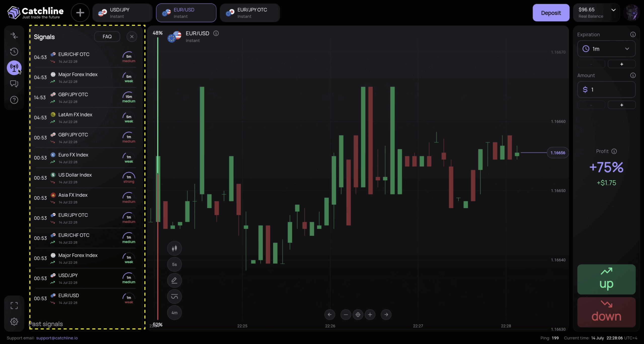Viewport: 644px width, 344px height.
Task: Open the help question mark sidebar icon
Action: (14, 100)
